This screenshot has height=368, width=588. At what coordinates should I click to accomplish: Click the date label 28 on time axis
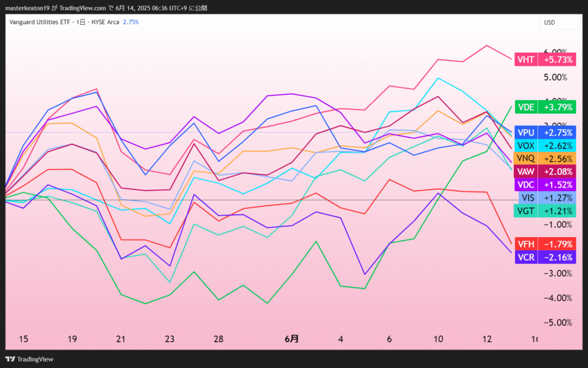pos(218,339)
